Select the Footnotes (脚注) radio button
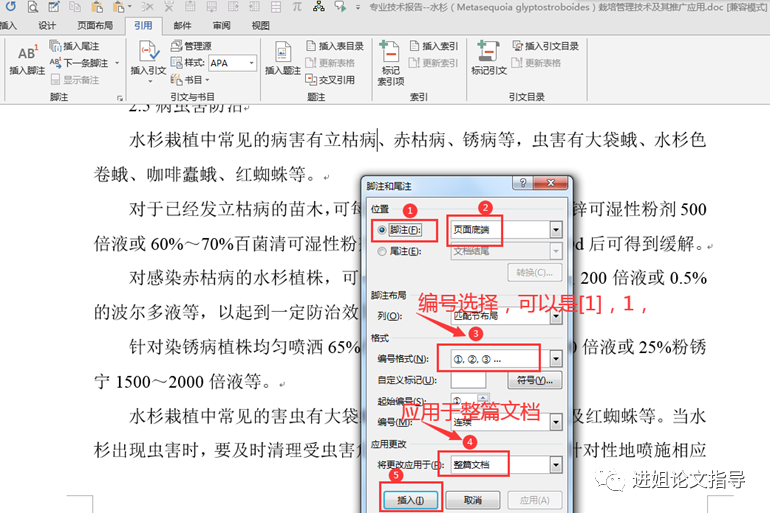Image resolution: width=770 pixels, height=513 pixels. pyautogui.click(x=382, y=230)
